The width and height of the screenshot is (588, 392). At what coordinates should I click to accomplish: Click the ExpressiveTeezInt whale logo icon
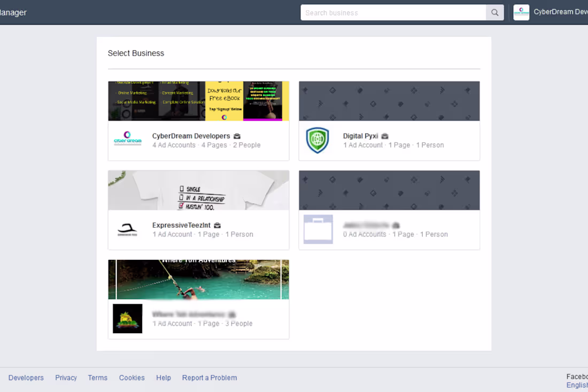click(x=127, y=228)
